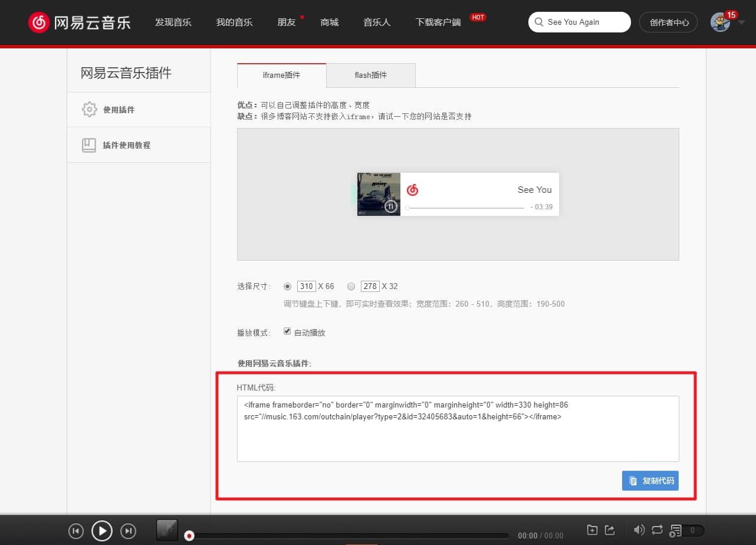Open 下载客户端 in top navigation
This screenshot has height=545, width=756.
tap(438, 22)
